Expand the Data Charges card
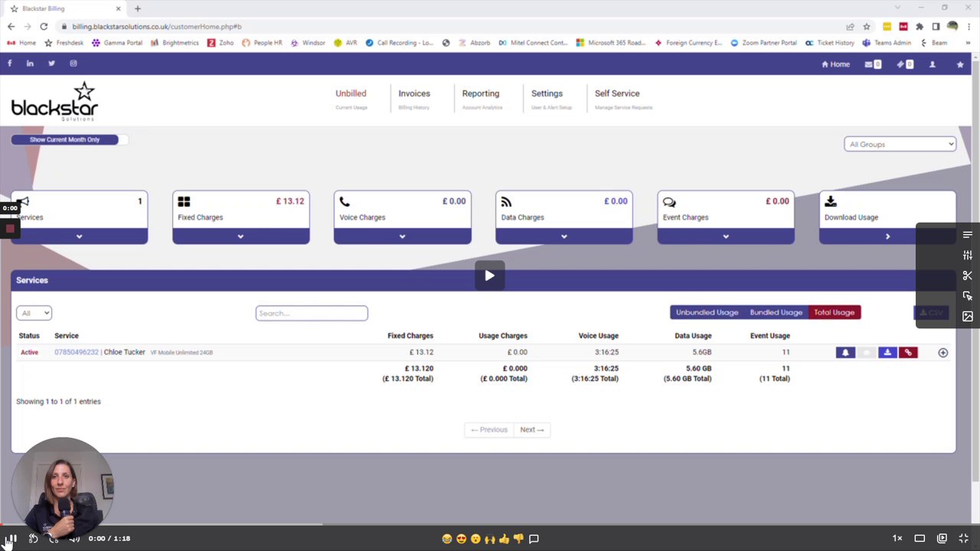The image size is (980, 551). 564,236
